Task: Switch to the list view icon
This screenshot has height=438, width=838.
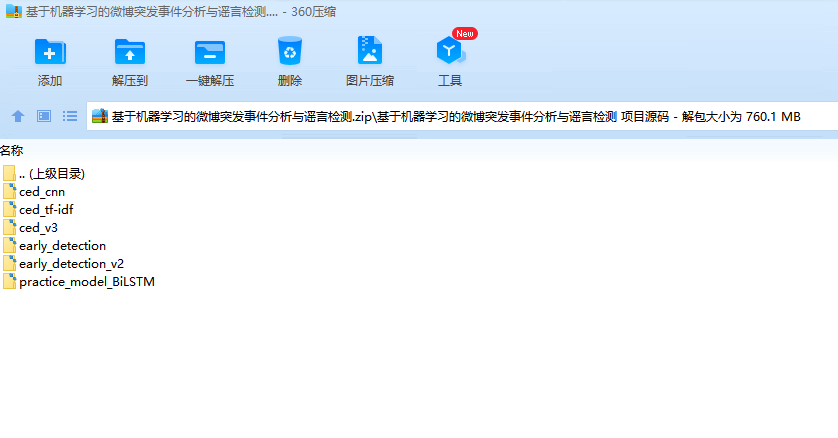Action: coord(70,116)
